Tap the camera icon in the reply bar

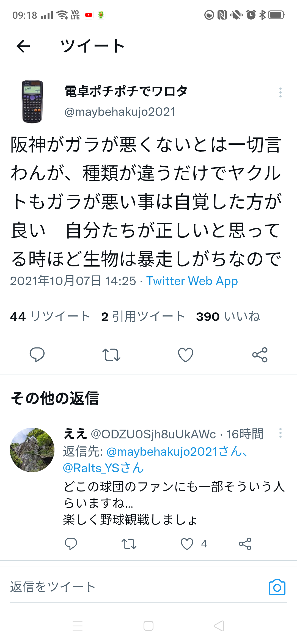pos(277,587)
